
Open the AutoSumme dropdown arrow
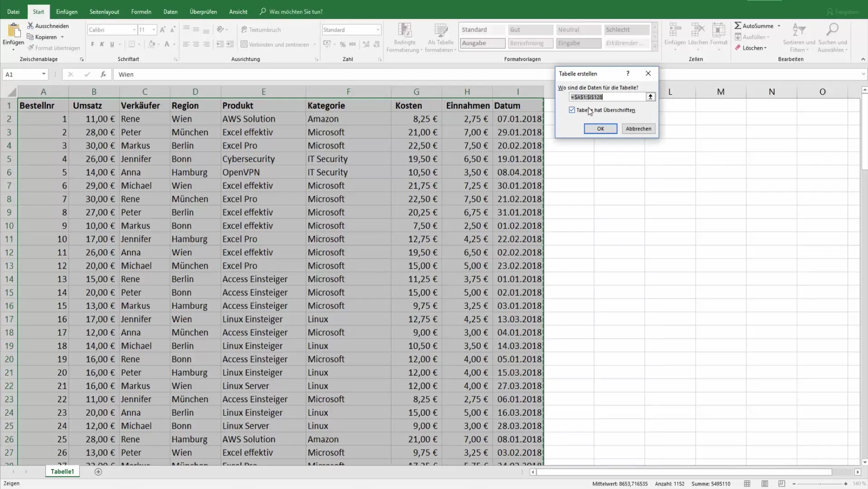779,26
